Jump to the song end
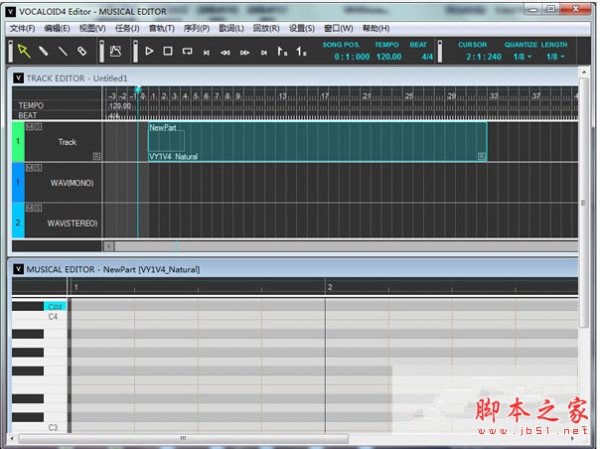Viewport: 600px width, 449px height. tap(264, 53)
